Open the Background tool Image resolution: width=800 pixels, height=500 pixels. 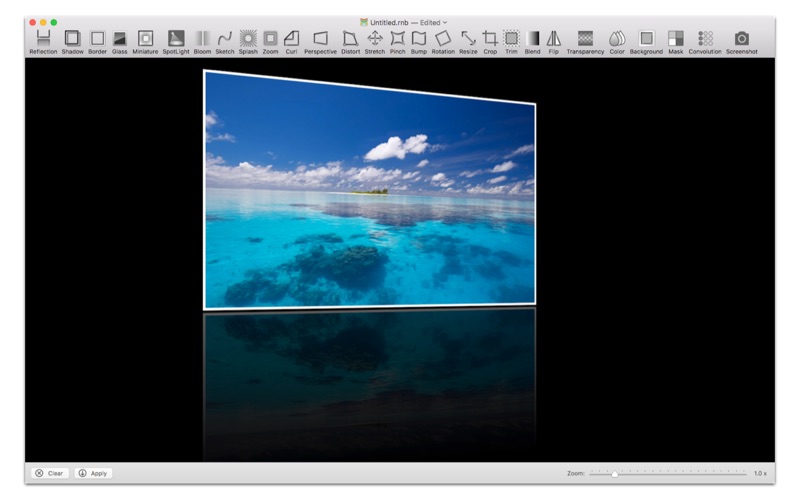[646, 42]
